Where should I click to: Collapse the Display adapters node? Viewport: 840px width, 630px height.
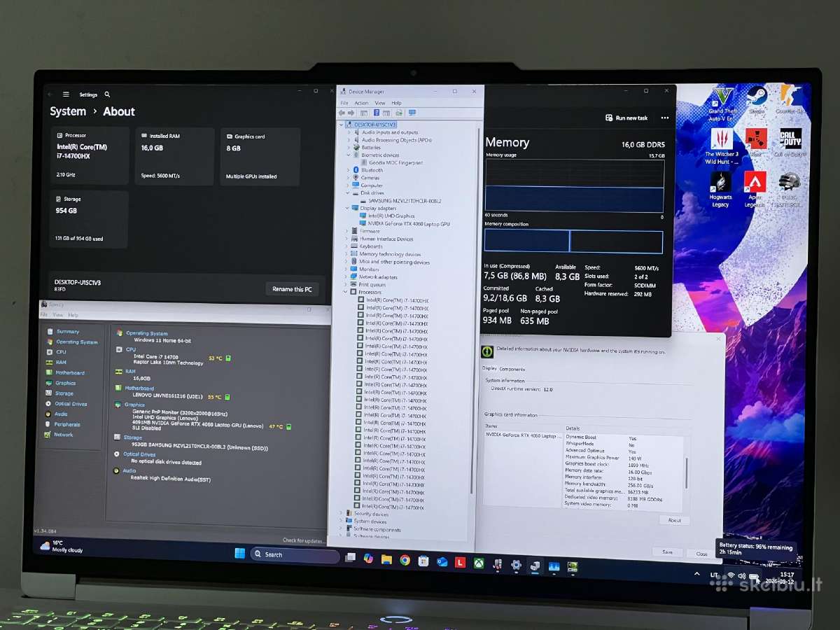347,208
